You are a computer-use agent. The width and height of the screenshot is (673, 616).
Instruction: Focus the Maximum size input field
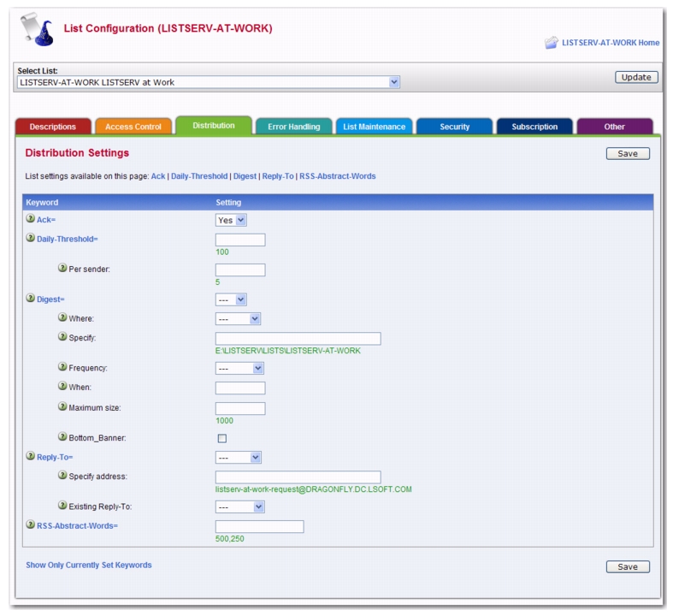[x=240, y=409]
